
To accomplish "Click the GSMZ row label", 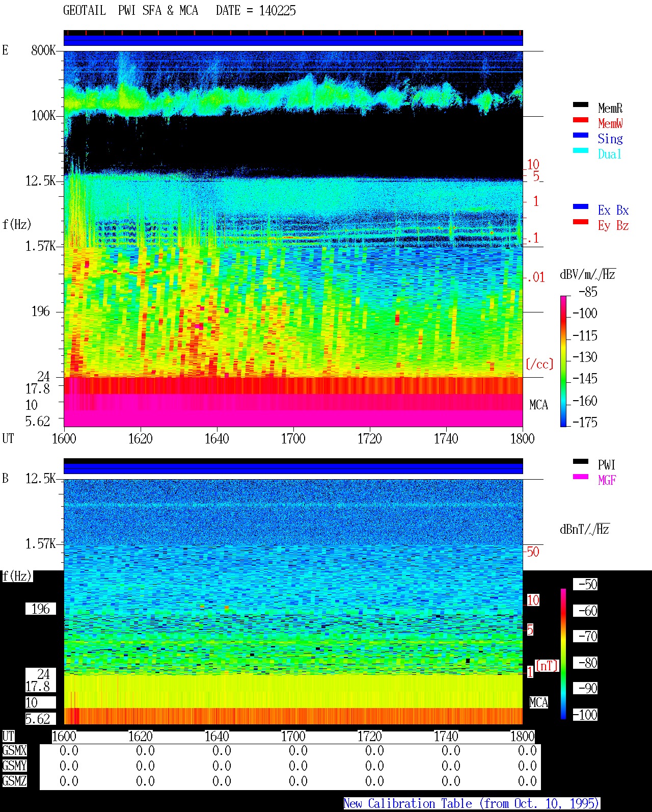I will pyautogui.click(x=14, y=781).
